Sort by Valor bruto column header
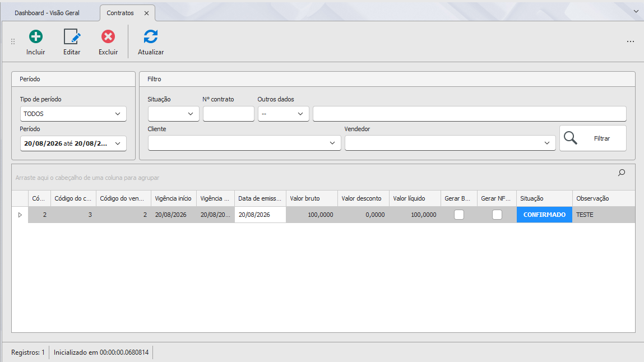This screenshot has width=644, height=362. coord(312,198)
